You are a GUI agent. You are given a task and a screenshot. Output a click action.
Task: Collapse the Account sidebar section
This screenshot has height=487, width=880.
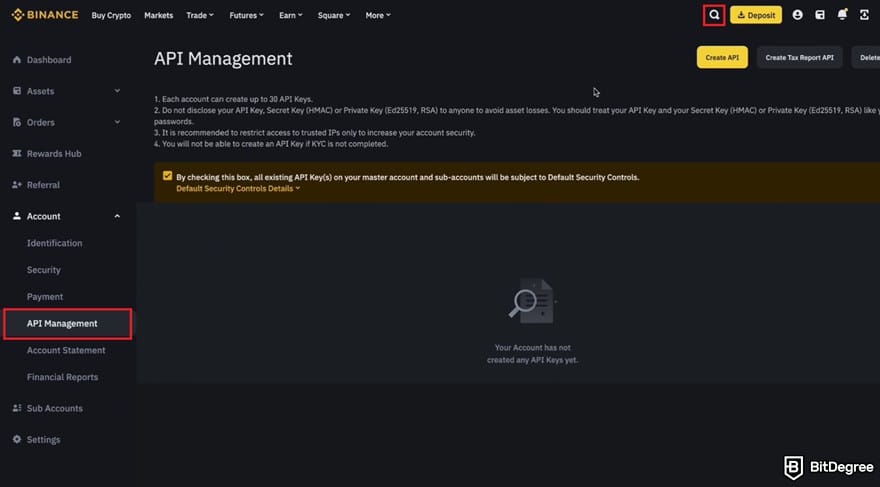tap(117, 216)
